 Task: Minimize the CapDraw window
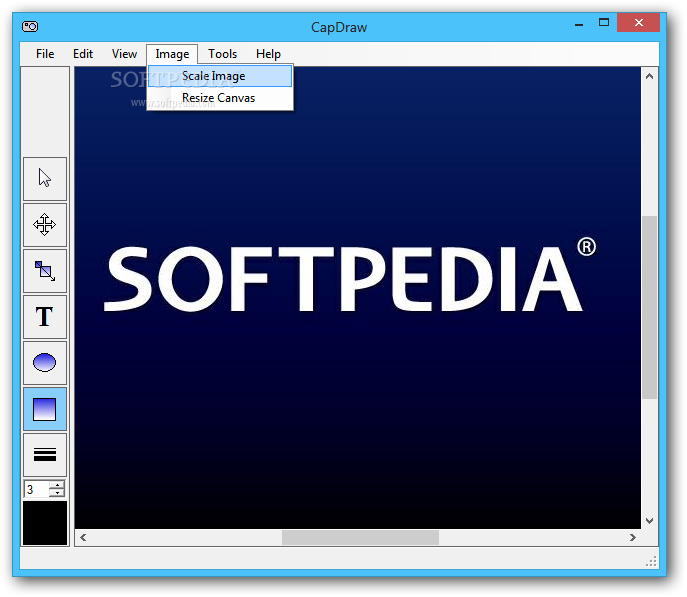click(579, 24)
